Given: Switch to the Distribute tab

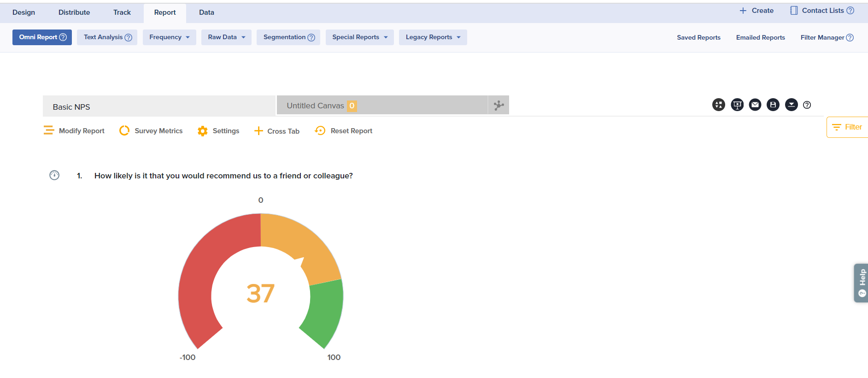Looking at the screenshot, I should click(x=74, y=12).
